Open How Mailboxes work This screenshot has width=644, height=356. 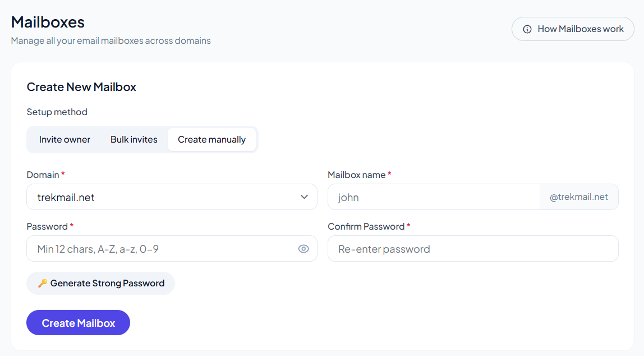(x=573, y=29)
